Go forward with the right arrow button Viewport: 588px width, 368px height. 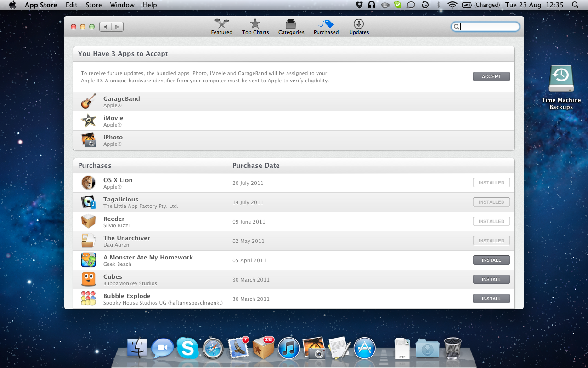click(x=117, y=27)
